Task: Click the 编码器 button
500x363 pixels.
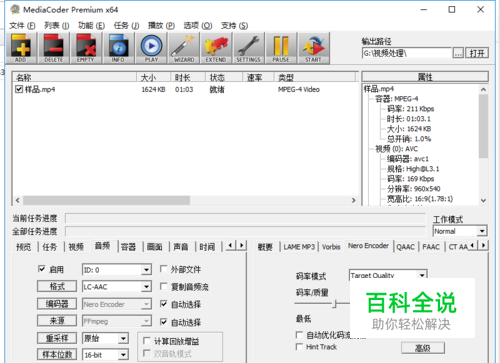Action: [x=57, y=304]
